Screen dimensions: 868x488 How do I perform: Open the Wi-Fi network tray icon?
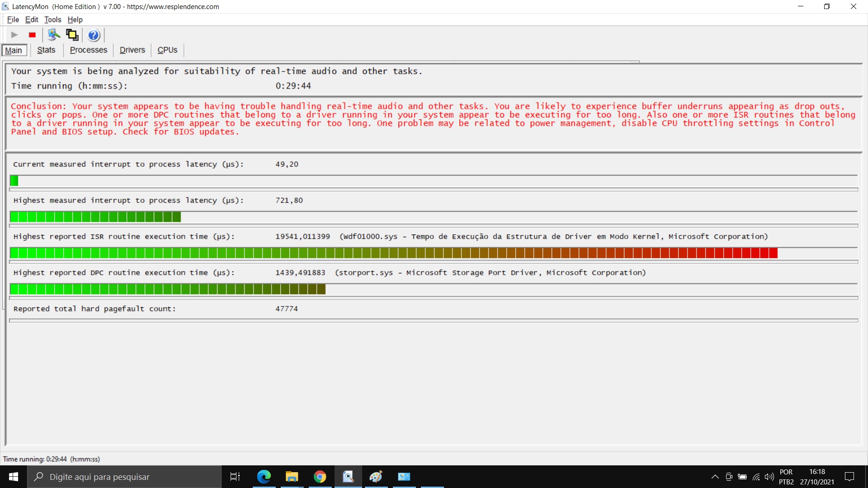tap(756, 477)
